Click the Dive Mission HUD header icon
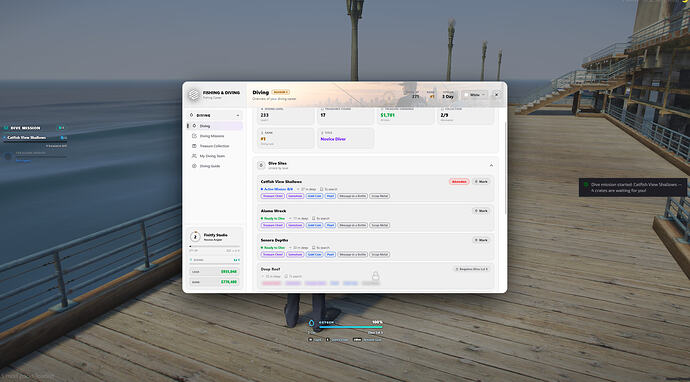The width and height of the screenshot is (690, 382). tap(6, 128)
